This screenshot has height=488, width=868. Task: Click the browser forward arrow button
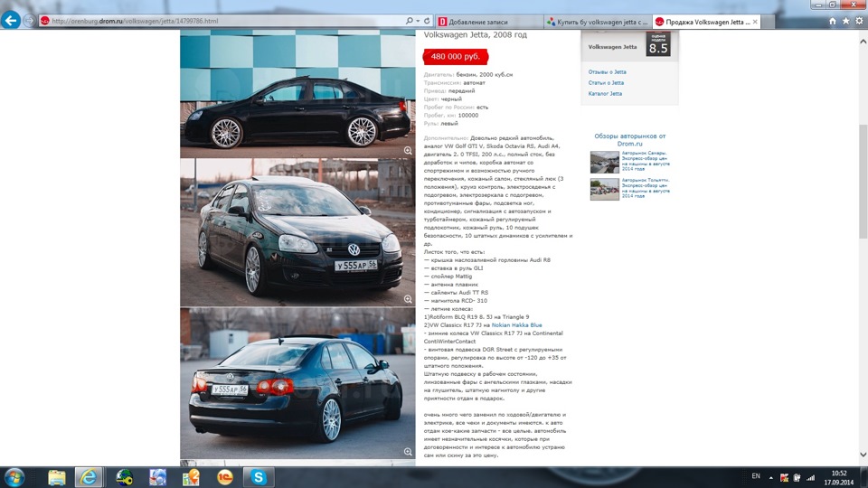(29, 21)
